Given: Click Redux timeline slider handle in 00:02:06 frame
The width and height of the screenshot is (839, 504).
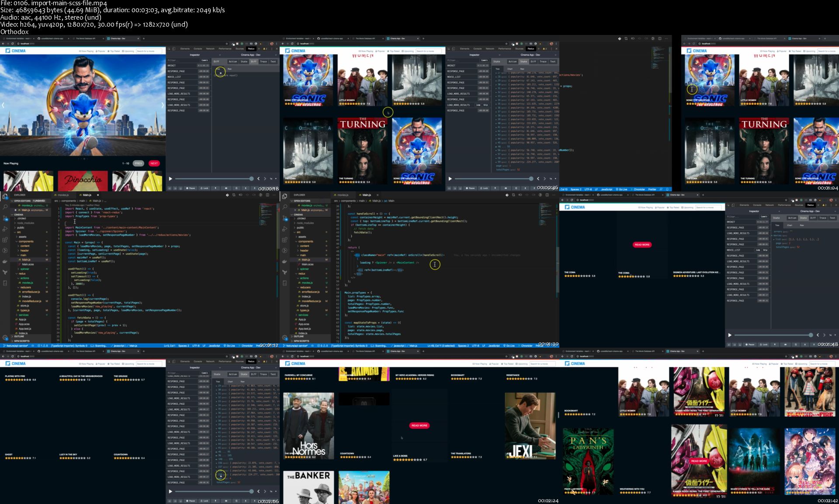Looking at the screenshot, I should (x=251, y=491).
